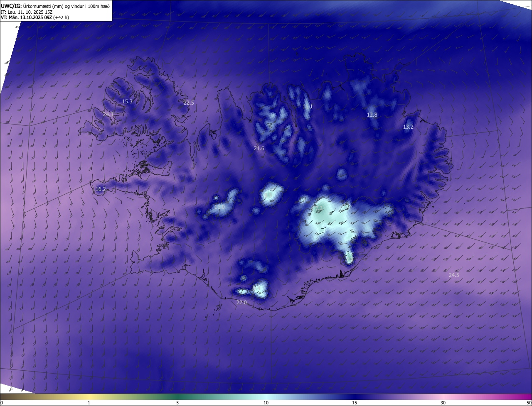Click the 22.0 value label on the south coast
This screenshot has height=406, width=532.
click(241, 303)
